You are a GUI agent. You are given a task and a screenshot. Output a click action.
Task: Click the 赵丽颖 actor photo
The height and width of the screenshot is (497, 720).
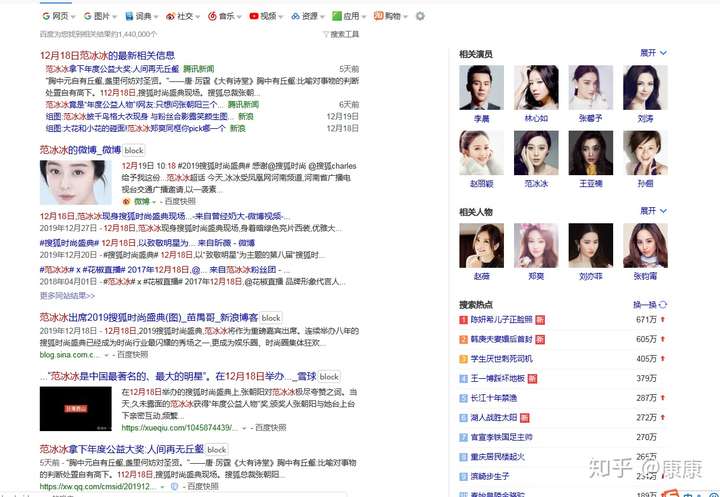(481, 153)
